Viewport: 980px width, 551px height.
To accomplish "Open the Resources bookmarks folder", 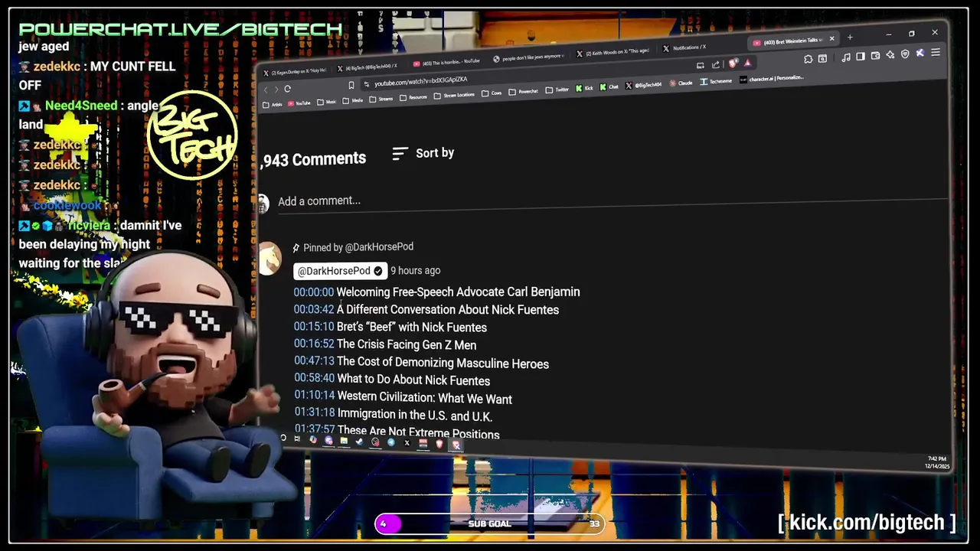I will tap(413, 97).
